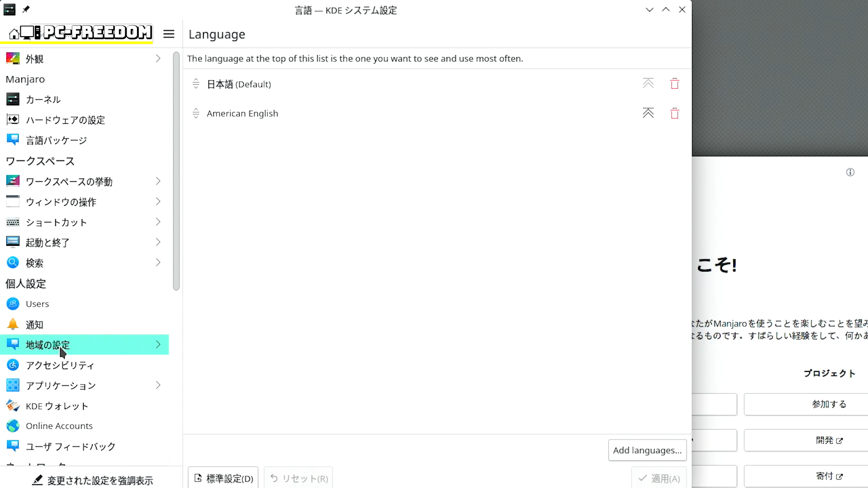
Task: Open the KDE ウォレット settings
Action: (57, 406)
